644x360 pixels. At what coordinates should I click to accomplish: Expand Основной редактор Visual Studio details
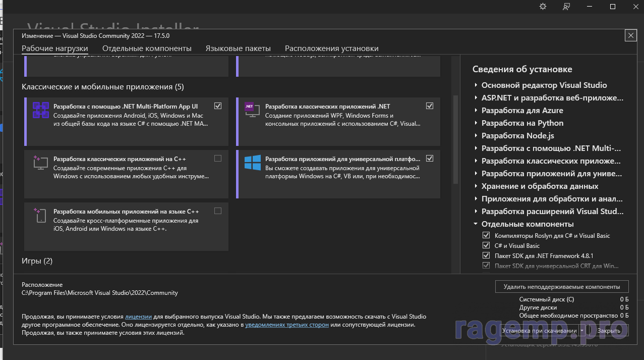pyautogui.click(x=476, y=85)
